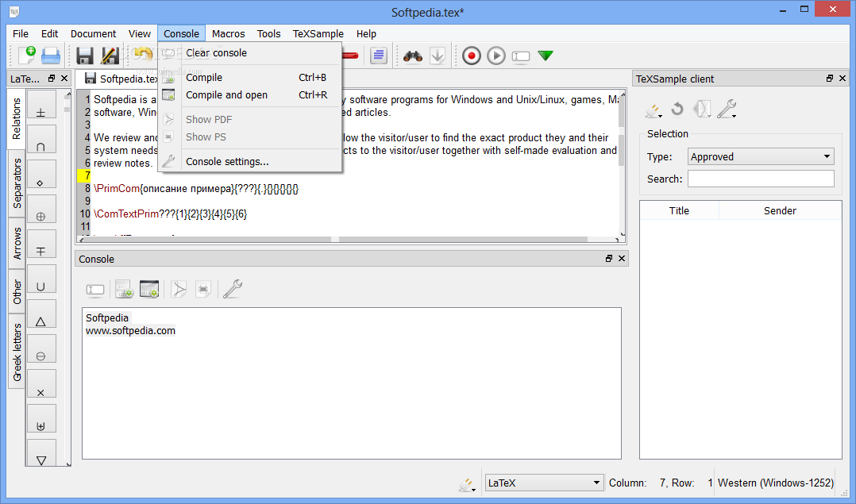This screenshot has height=504, width=856.
Task: Open the Document menu
Action: (x=94, y=34)
